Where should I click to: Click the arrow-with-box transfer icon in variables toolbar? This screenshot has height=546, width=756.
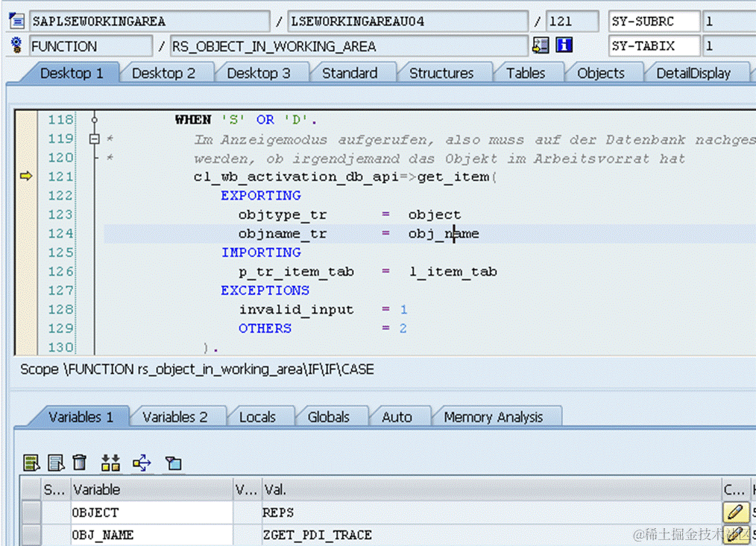142,463
